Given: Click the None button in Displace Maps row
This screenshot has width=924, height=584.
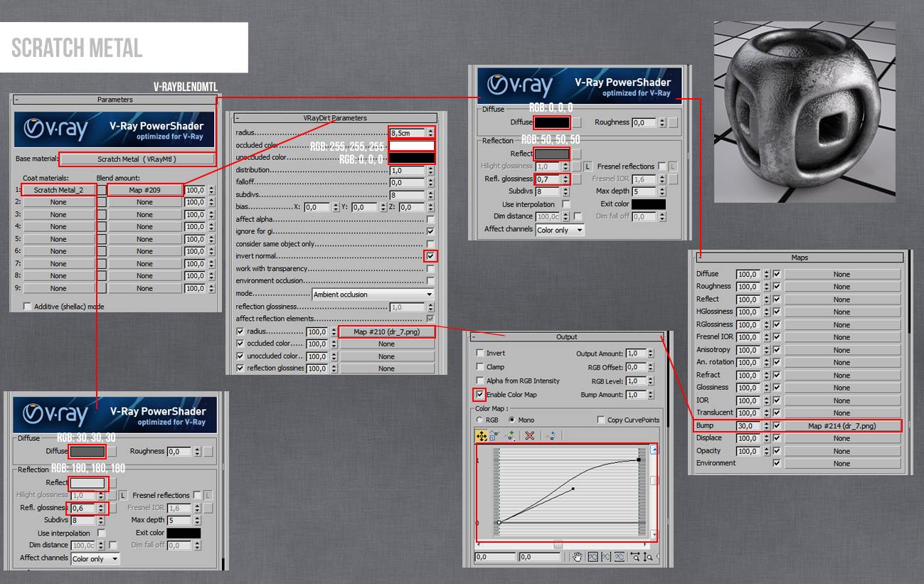Looking at the screenshot, I should (841, 439).
